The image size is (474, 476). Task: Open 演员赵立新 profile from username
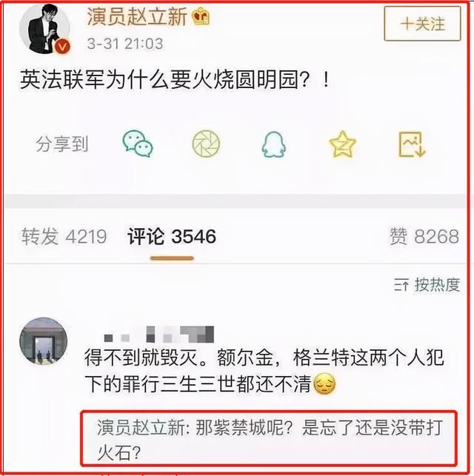point(137,16)
